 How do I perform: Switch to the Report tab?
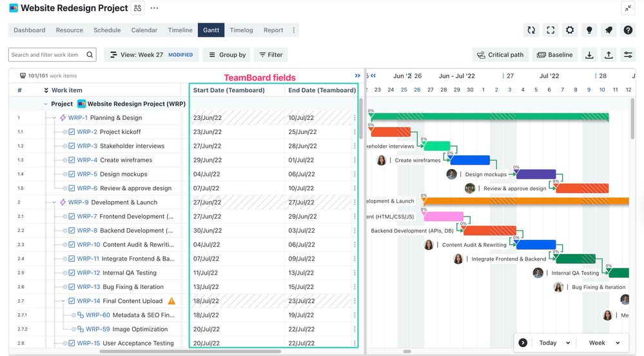point(273,30)
